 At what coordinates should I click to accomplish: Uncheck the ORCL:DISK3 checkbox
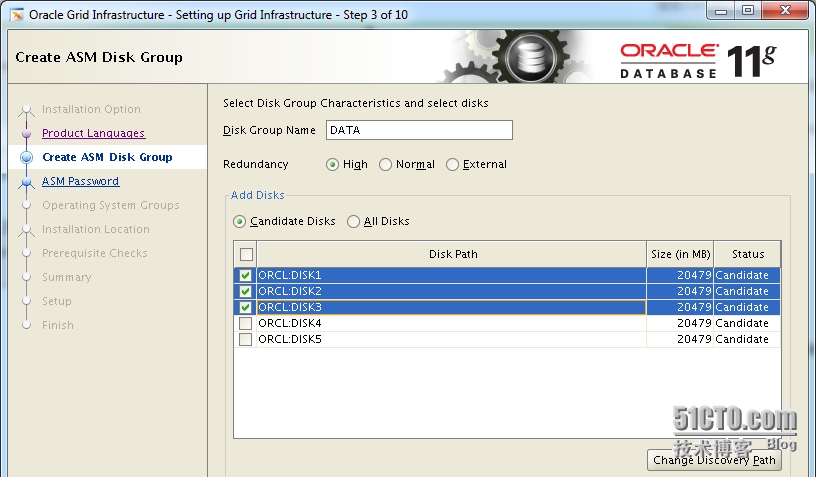(245, 307)
